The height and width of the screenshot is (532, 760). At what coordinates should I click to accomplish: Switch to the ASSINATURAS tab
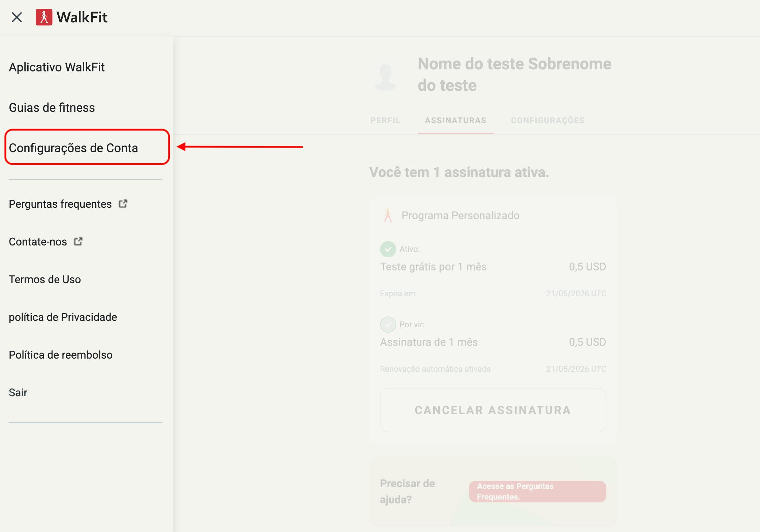coord(455,121)
